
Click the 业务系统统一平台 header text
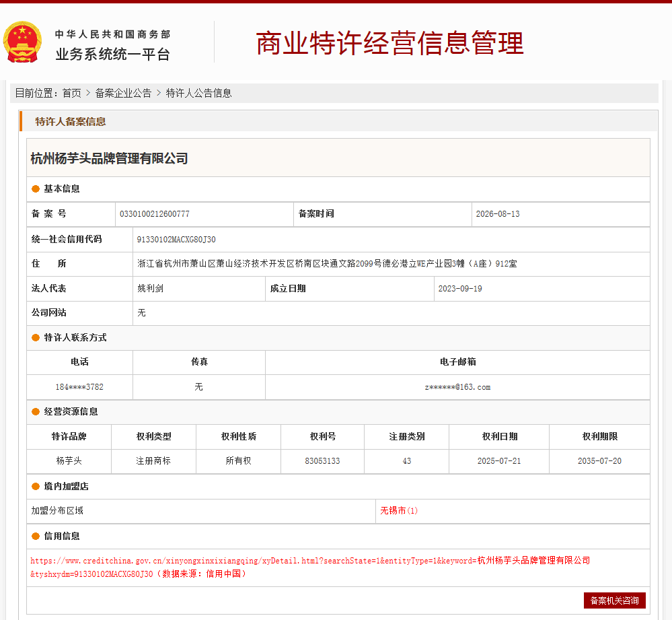click(113, 55)
